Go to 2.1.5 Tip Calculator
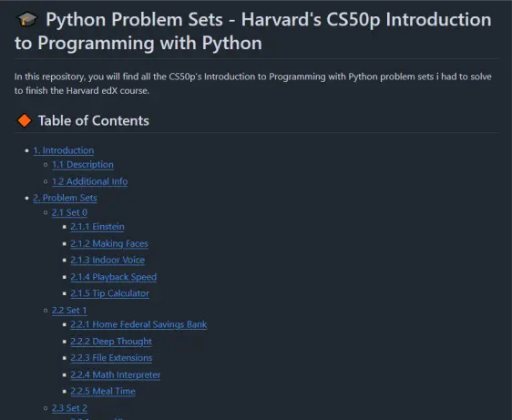The image size is (512, 420). 109,293
